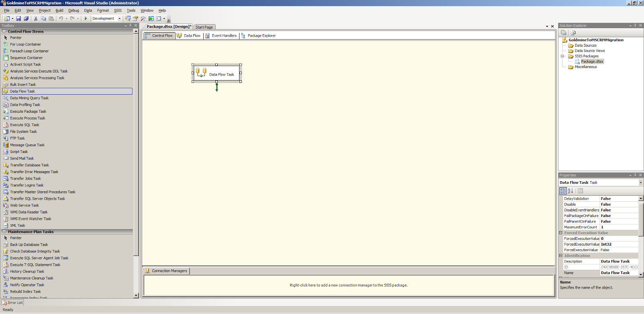Switch to the Event Handlers tab
This screenshot has width=644, height=314.
click(x=221, y=35)
